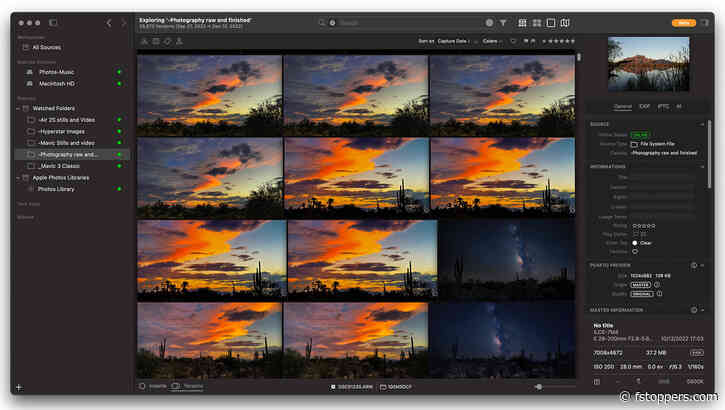
Task: Click the preview thumbnail of the mountain lake
Action: coord(648,64)
